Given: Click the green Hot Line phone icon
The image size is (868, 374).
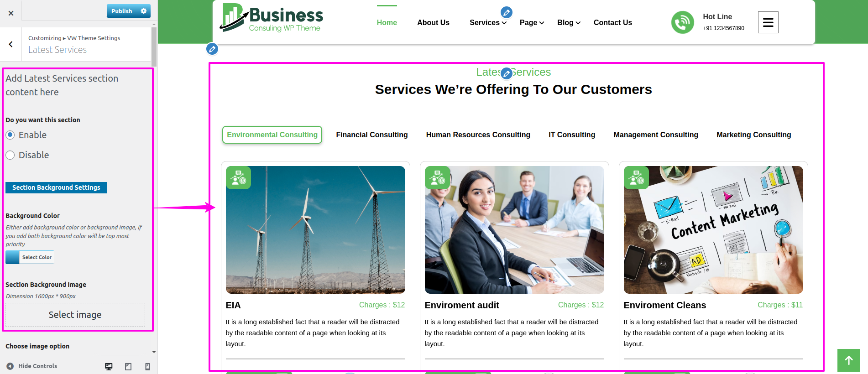Looking at the screenshot, I should (x=683, y=22).
